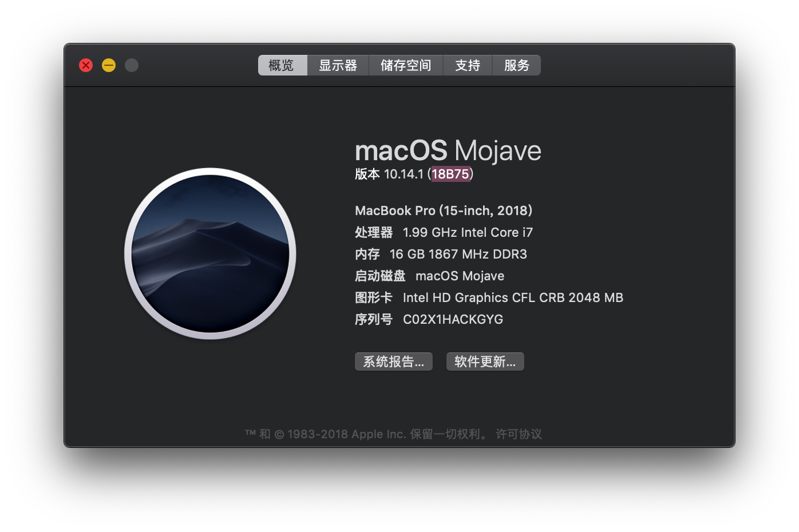
Task: Click processor info 1.99 GHz Intel Core i7
Action: (x=468, y=232)
